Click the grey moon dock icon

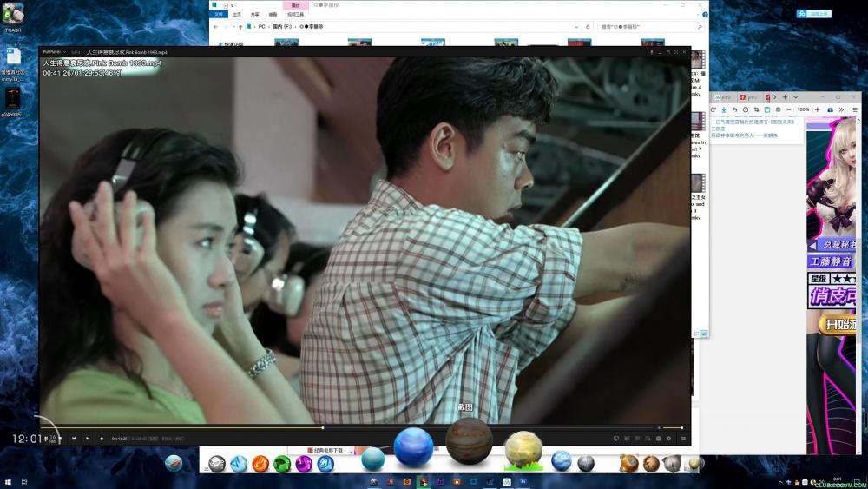click(x=586, y=463)
